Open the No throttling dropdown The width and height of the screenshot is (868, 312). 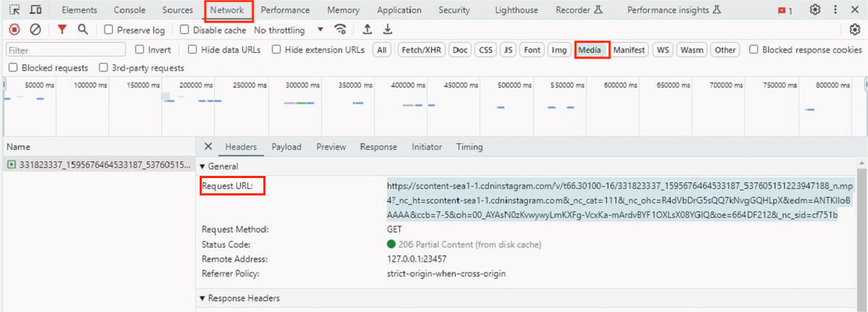tap(289, 30)
